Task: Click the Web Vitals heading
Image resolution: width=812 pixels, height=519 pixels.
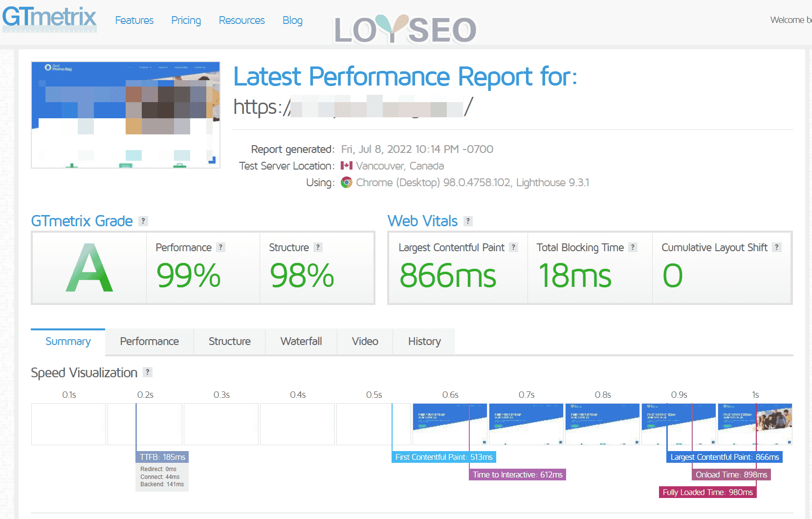Action: [423, 221]
